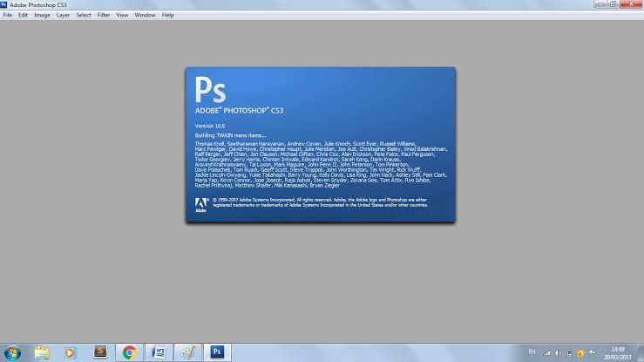Launch Windows Media Player from the taskbar
The width and height of the screenshot is (644, 362).
pyautogui.click(x=70, y=353)
